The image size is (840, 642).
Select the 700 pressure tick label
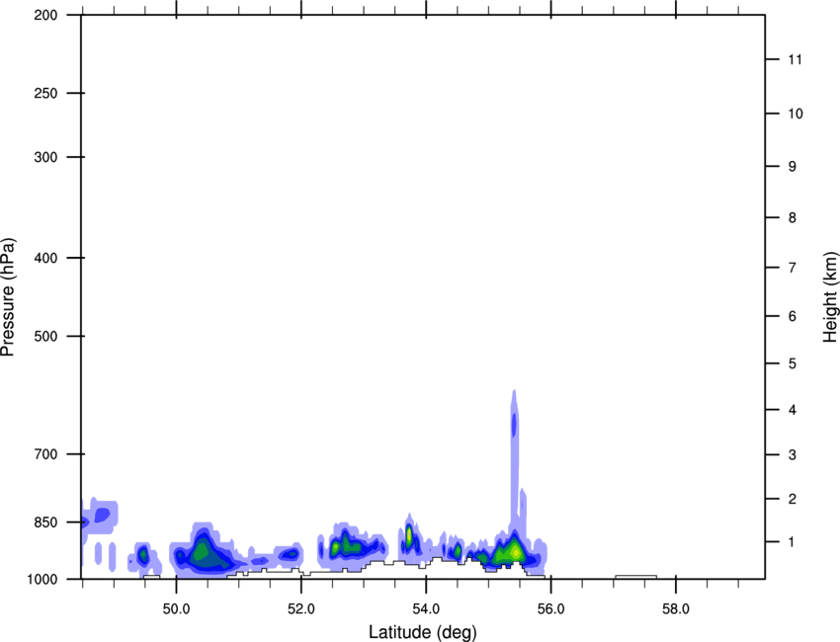coord(45,454)
